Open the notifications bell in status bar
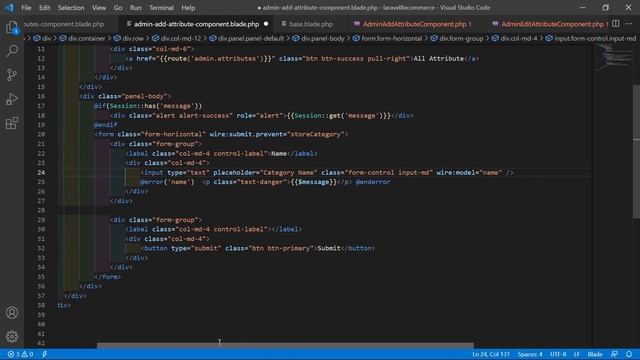Image resolution: width=640 pixels, height=360 pixels. click(x=629, y=354)
